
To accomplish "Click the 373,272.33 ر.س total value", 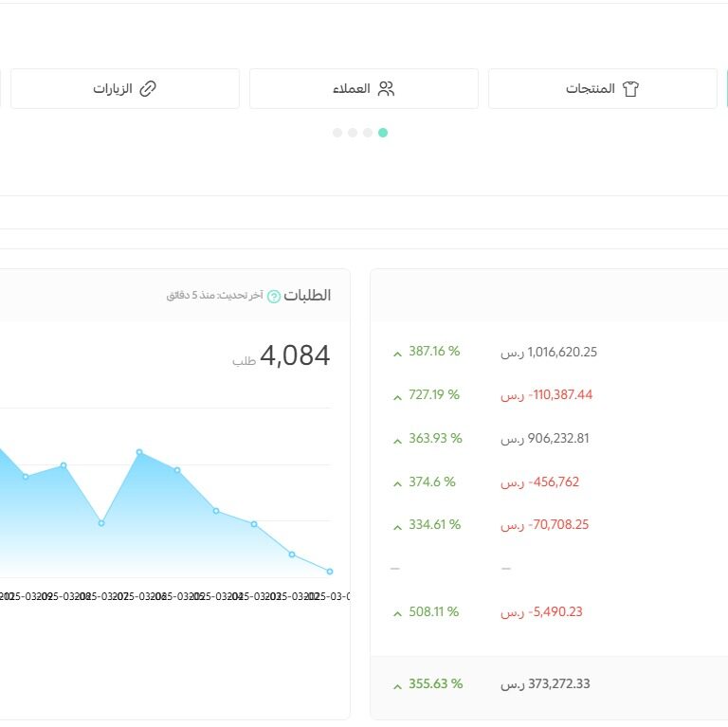I will pyautogui.click(x=545, y=684).
